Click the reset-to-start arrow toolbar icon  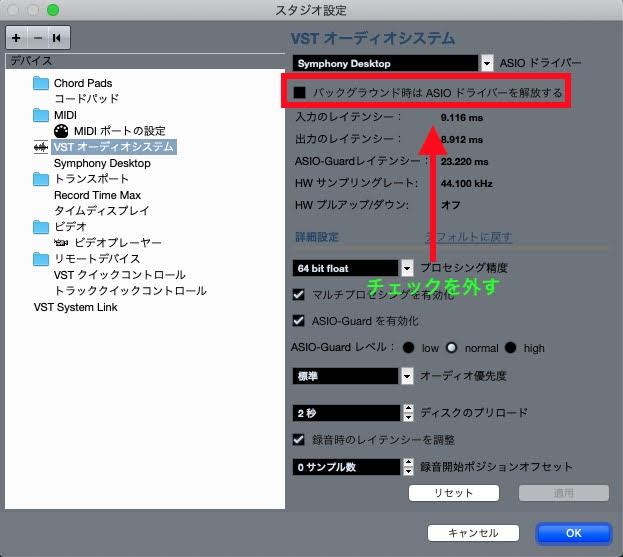[57, 38]
